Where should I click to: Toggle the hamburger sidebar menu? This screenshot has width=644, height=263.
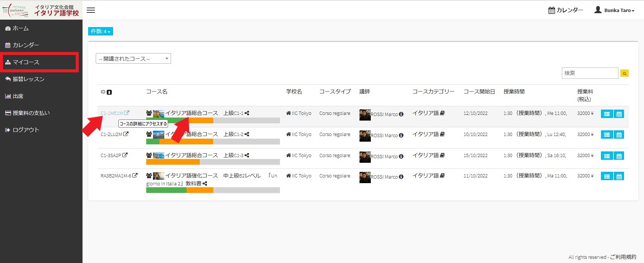click(x=91, y=10)
